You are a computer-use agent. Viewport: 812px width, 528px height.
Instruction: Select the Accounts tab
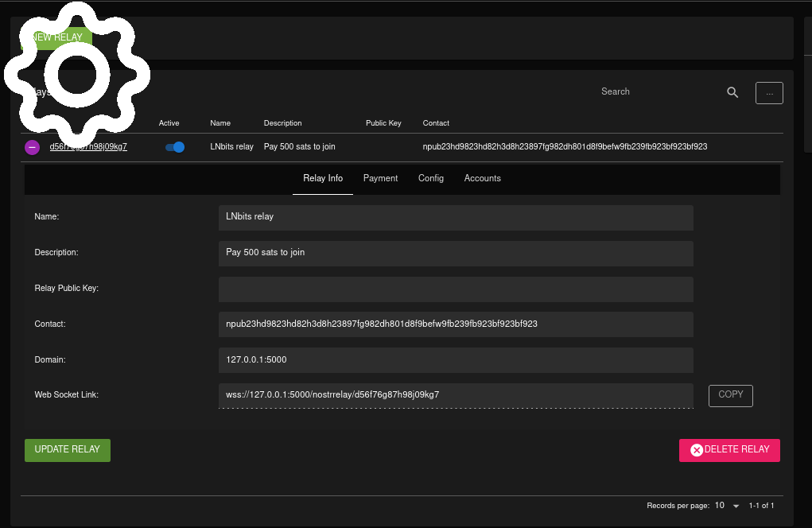tap(483, 178)
